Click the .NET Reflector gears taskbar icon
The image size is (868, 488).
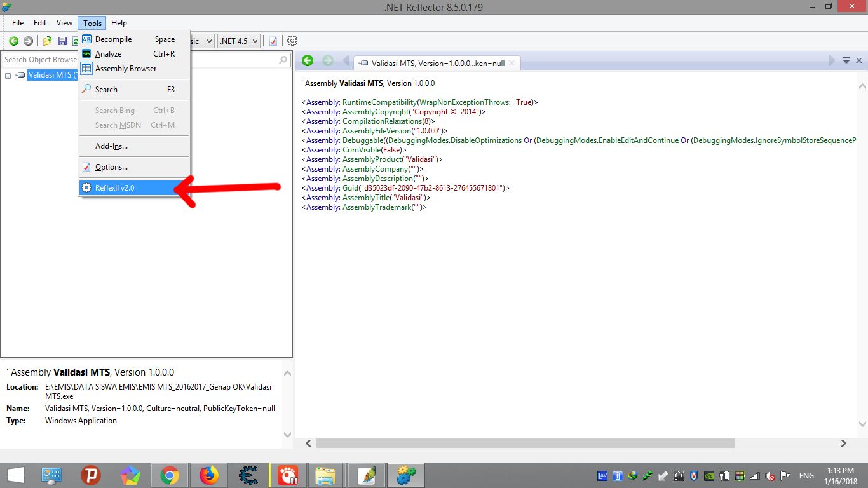click(x=406, y=475)
